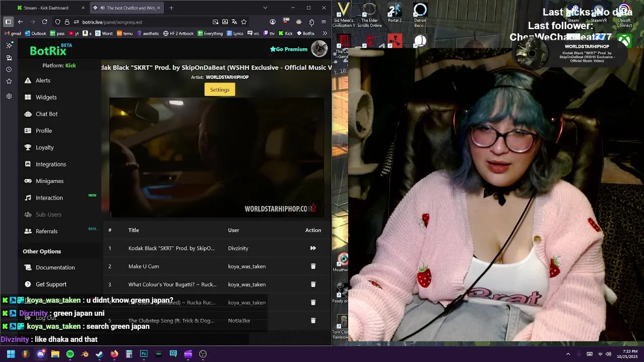This screenshot has height=362, width=644.
Task: Open the Windows Start menu
Action: coord(11,354)
